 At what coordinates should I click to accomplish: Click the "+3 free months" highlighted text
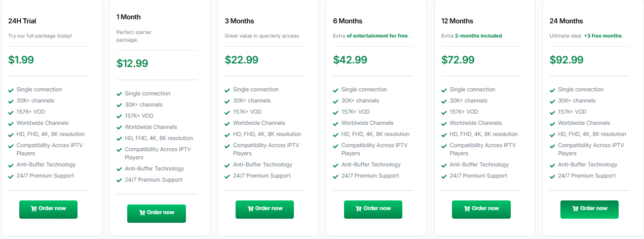(602, 36)
